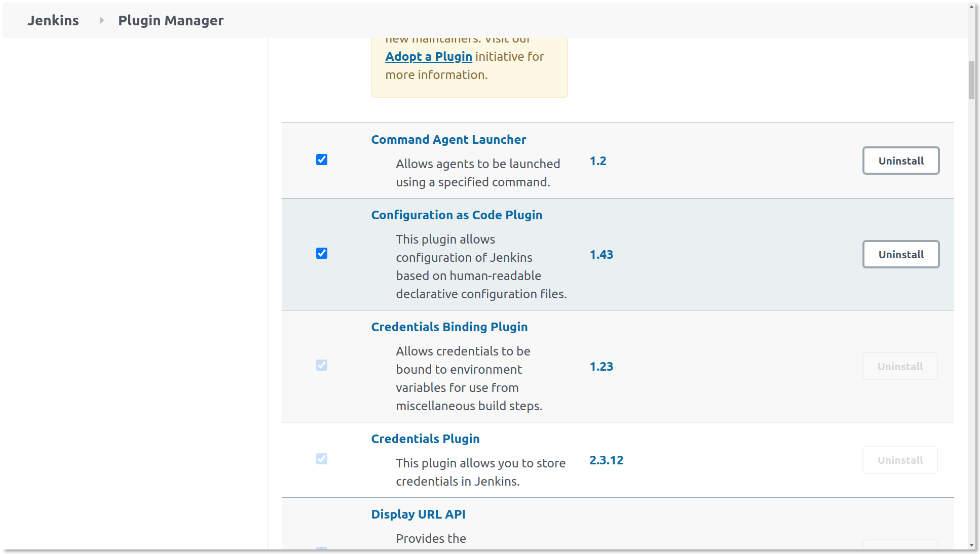The image size is (980, 554).
Task: Click version 2.3.12 of Credentials Plugin
Action: point(607,460)
